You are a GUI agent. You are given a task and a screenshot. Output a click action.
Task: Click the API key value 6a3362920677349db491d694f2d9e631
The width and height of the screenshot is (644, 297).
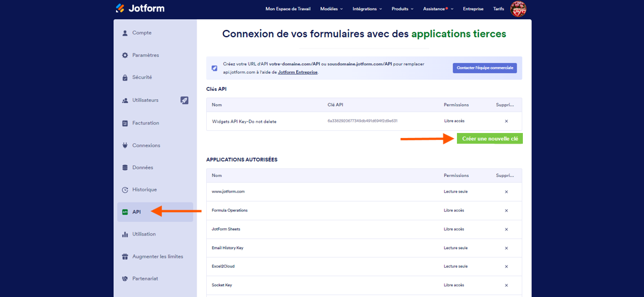click(362, 121)
